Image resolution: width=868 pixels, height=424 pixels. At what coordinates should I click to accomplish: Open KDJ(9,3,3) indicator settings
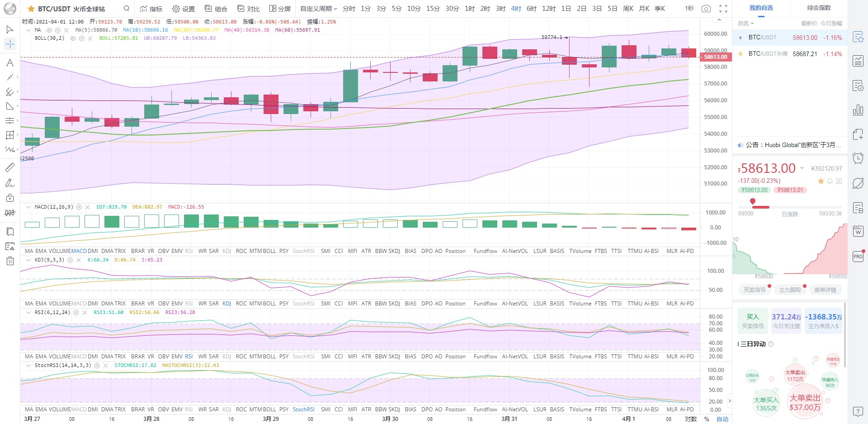click(70, 260)
